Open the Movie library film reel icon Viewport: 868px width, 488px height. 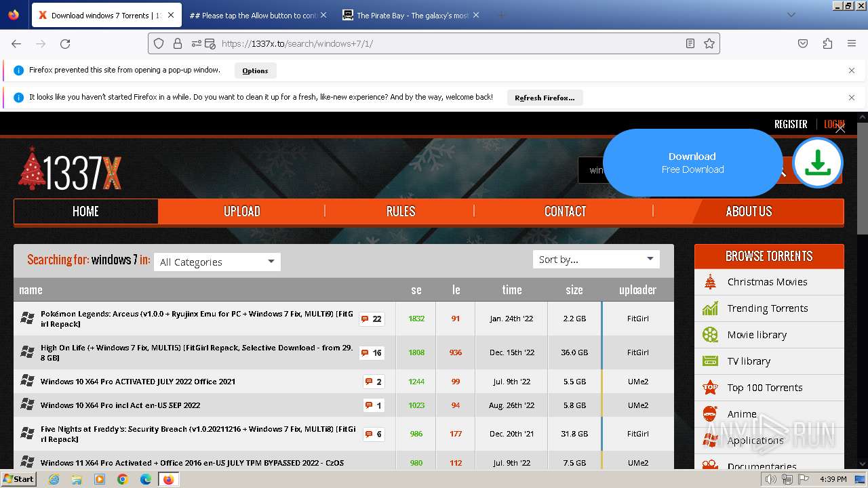710,335
